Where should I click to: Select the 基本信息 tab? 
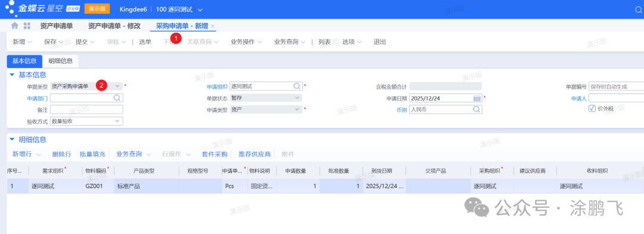24,61
